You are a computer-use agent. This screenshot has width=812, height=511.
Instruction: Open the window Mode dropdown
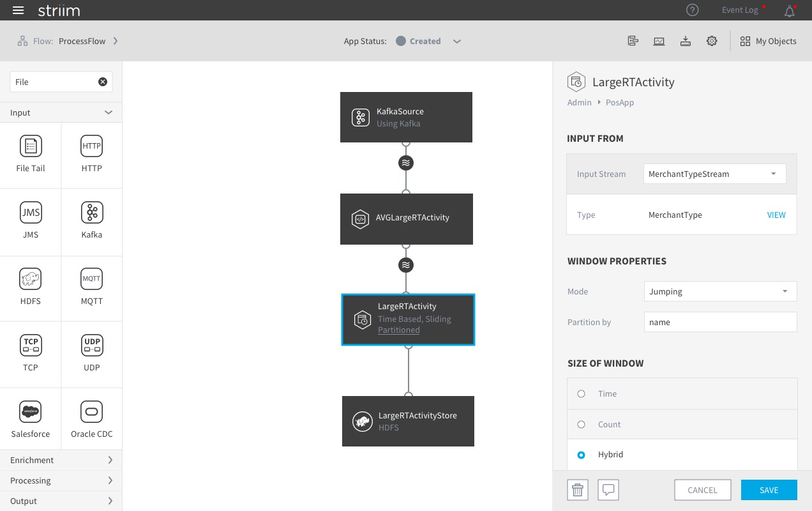point(720,291)
